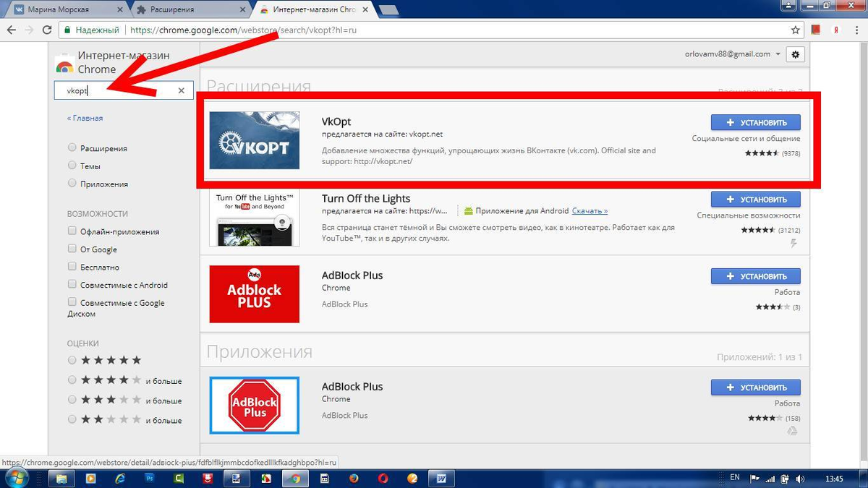Select four stars и больше rating
The height and width of the screenshot is (488, 868).
click(x=72, y=380)
